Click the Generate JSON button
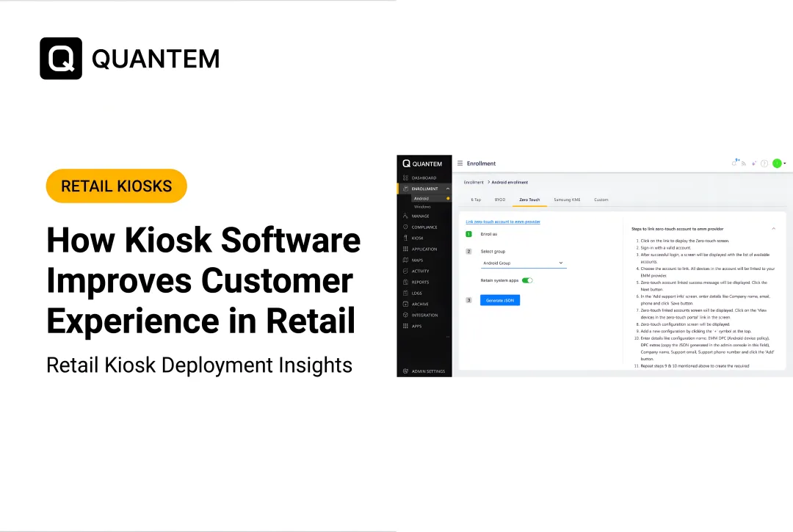 click(500, 300)
